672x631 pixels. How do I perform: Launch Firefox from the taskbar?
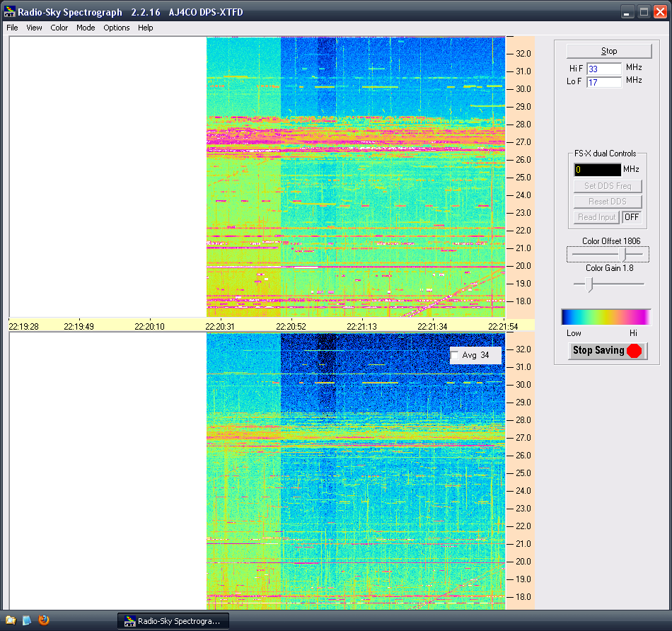point(44,620)
